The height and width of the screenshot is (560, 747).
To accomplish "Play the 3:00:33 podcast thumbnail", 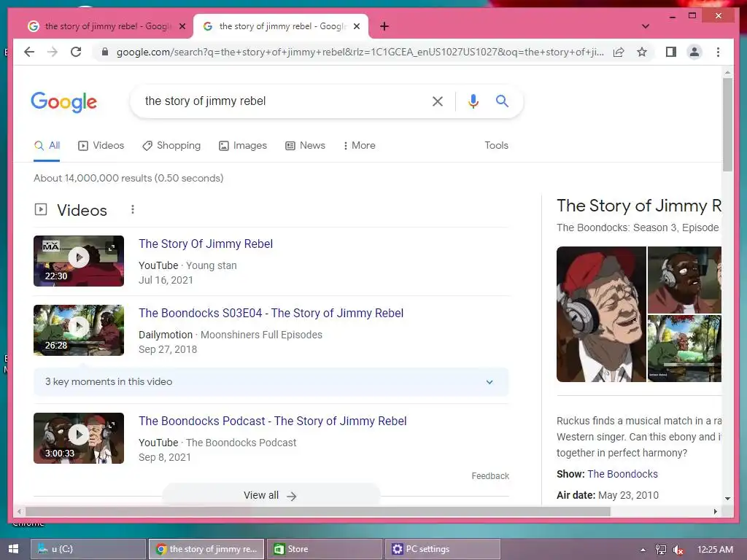I will pos(79,438).
